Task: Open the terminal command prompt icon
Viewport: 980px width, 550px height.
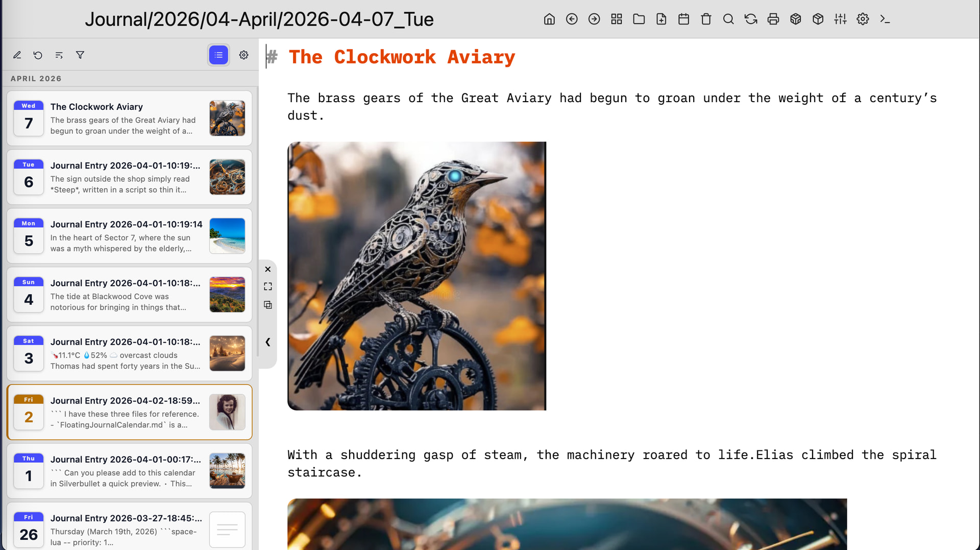Action: (885, 19)
